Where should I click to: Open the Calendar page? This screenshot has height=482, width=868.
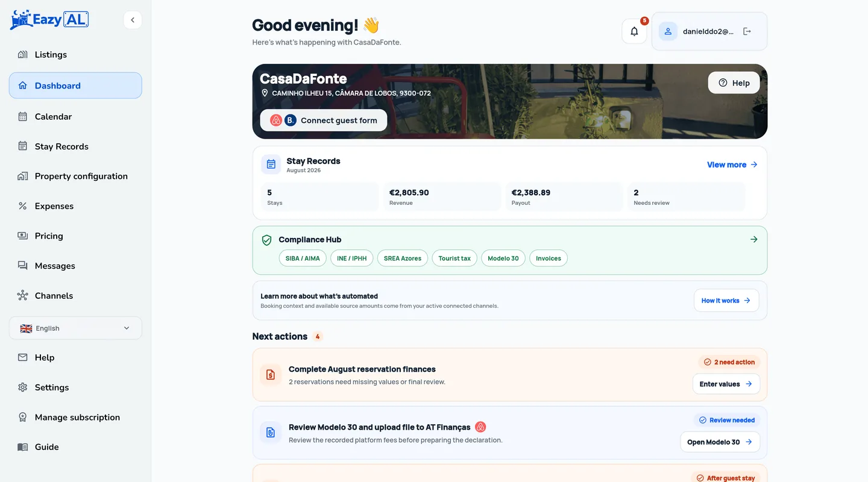point(75,117)
